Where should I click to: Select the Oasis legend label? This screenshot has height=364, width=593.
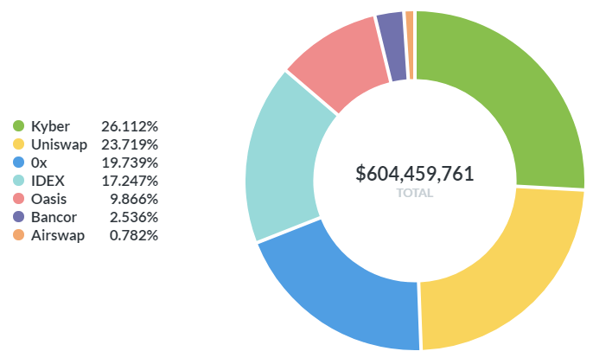tap(48, 199)
